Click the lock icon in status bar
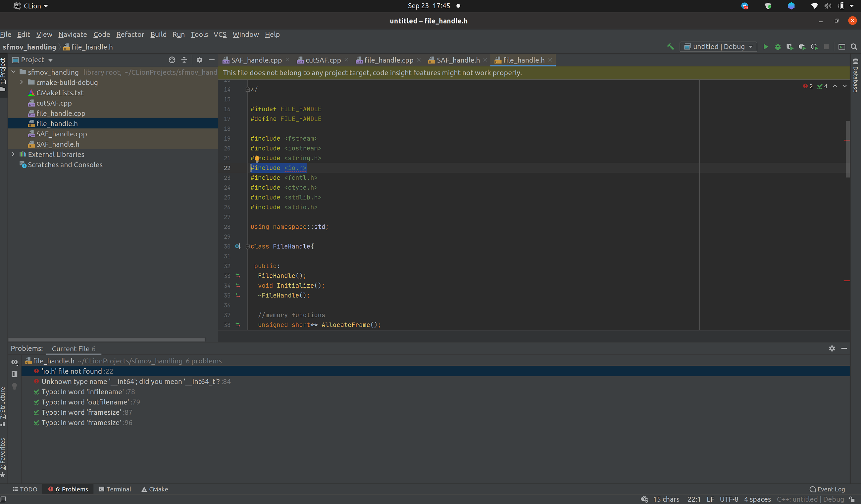Screen dimensions: 861x504 852,499
